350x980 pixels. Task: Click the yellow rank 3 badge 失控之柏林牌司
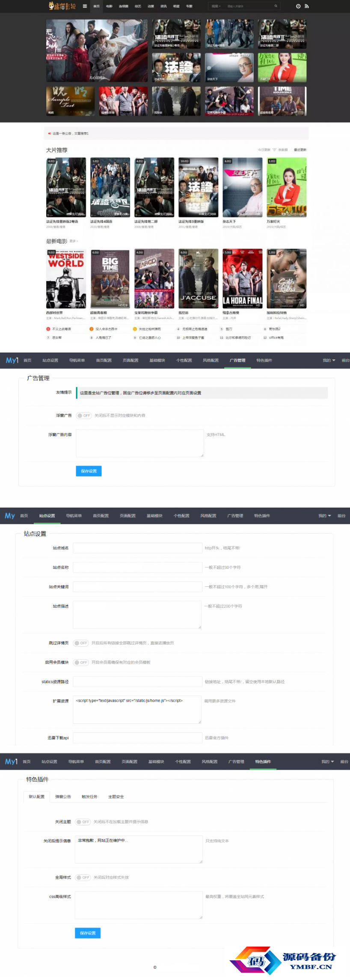point(135,329)
